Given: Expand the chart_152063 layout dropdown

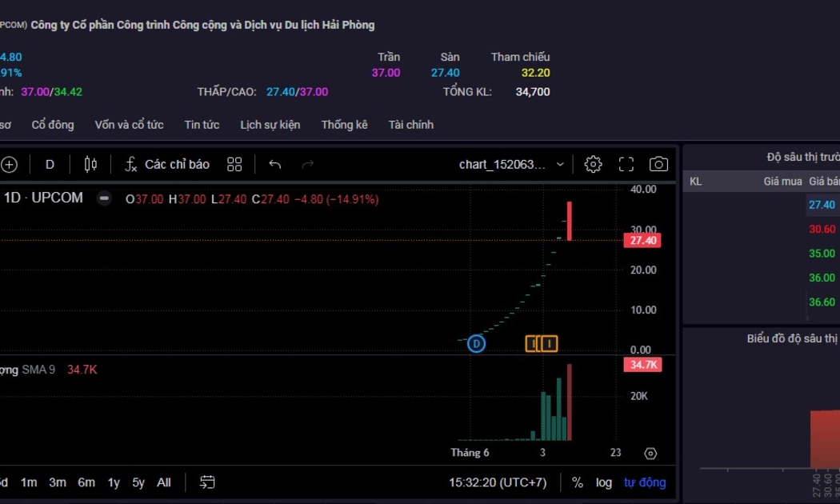Looking at the screenshot, I should pos(560,164).
